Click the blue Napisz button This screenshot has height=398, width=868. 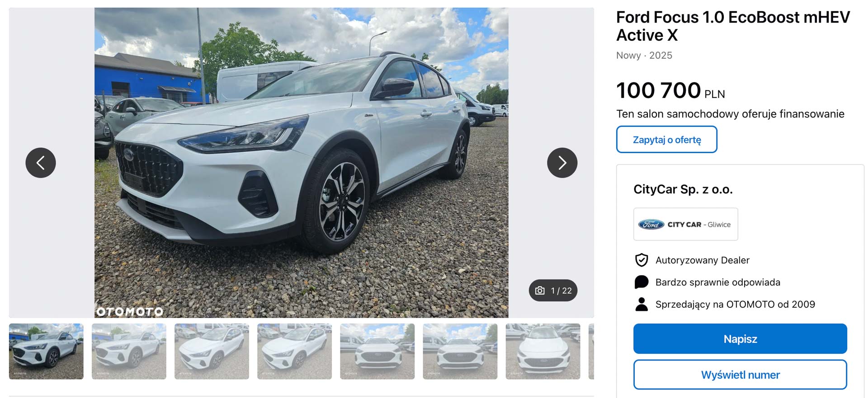(740, 339)
